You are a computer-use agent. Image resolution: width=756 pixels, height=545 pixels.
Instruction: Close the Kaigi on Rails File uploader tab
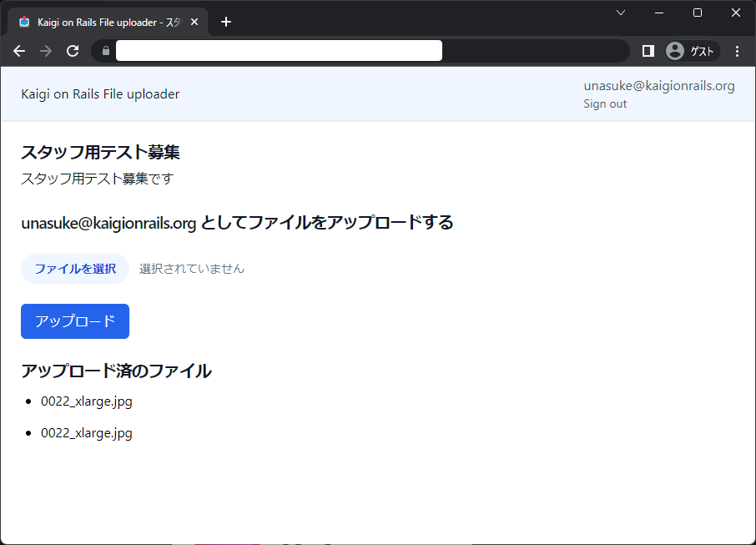[x=194, y=23]
